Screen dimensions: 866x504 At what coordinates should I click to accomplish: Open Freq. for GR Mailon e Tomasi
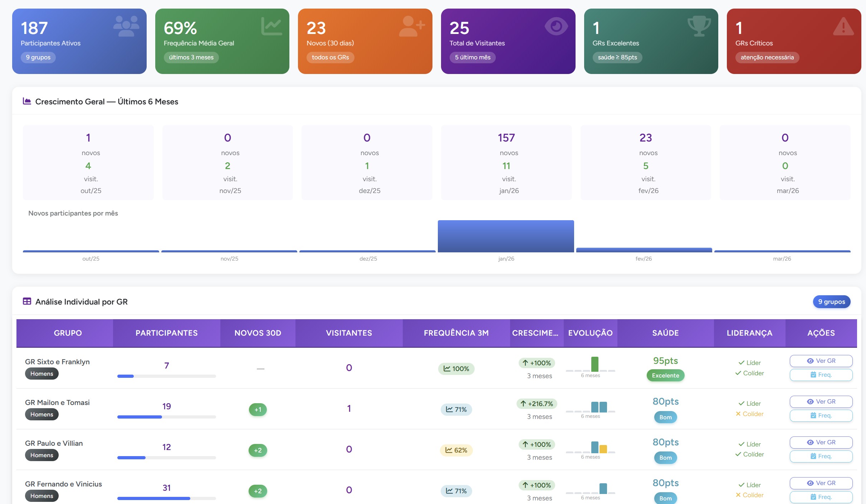pos(821,415)
